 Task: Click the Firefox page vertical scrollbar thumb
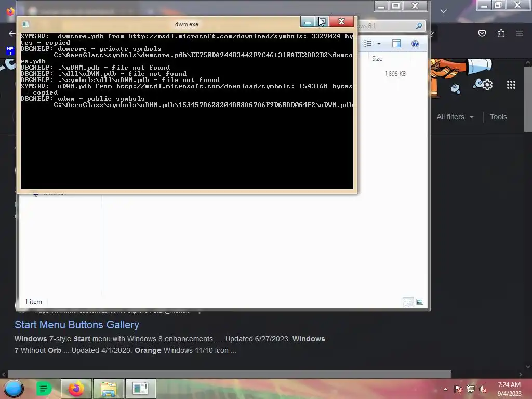pos(528,99)
